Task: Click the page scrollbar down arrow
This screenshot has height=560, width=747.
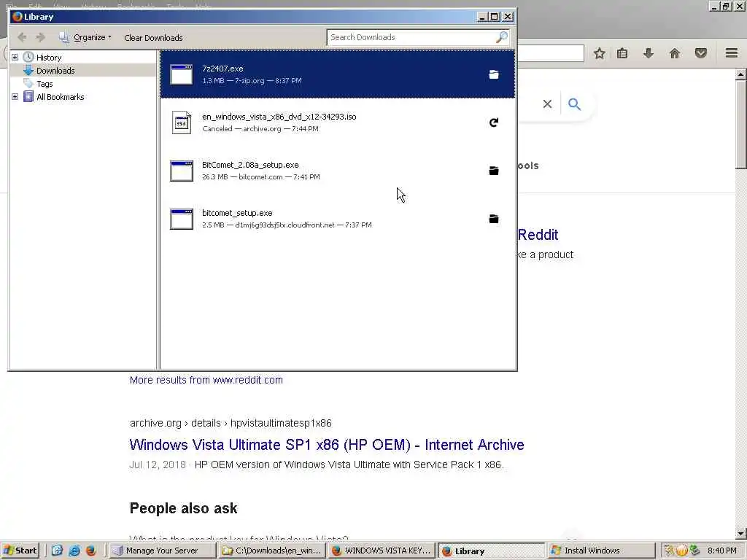Action: pos(741,534)
